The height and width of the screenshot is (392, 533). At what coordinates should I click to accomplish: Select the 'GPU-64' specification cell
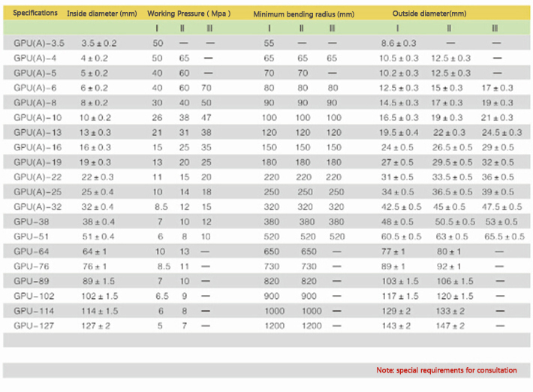click(x=31, y=252)
